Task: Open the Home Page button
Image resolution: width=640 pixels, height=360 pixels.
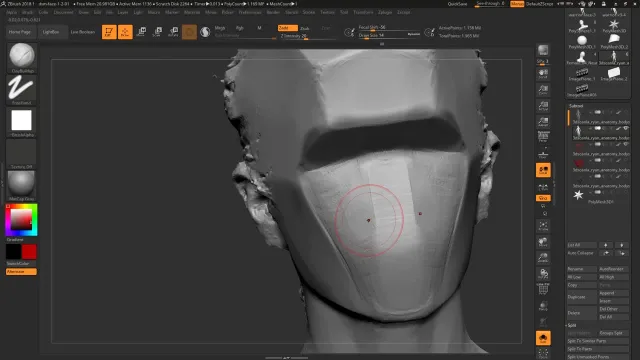Action: point(20,32)
